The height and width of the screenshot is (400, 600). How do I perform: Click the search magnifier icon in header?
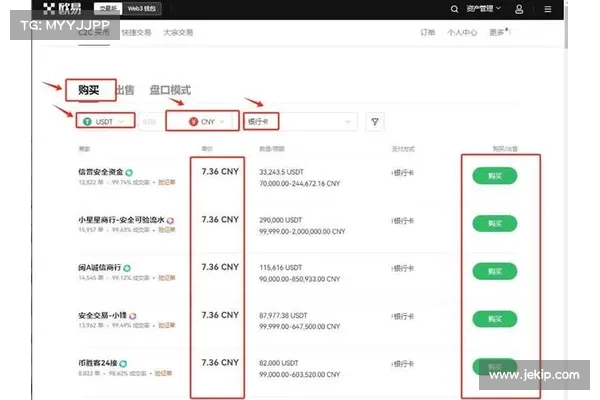(x=456, y=9)
